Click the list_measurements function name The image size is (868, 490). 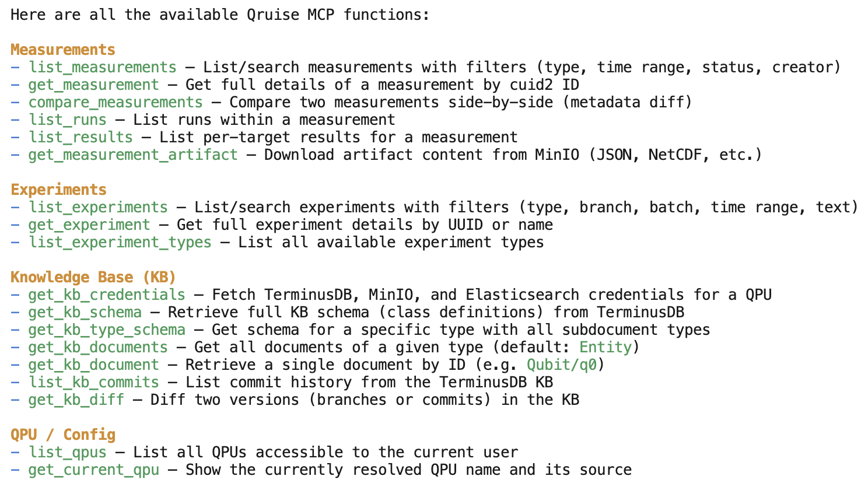pyautogui.click(x=103, y=68)
